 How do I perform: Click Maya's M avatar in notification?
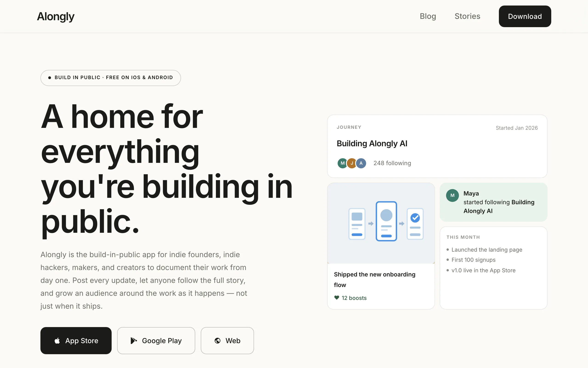(x=452, y=195)
